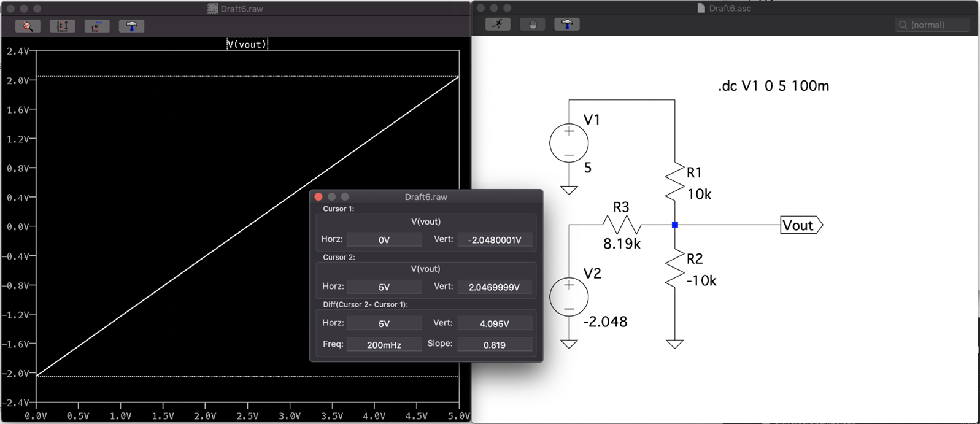
Task: Click the Draft6.raw title of cursor dialog
Action: pyautogui.click(x=426, y=197)
